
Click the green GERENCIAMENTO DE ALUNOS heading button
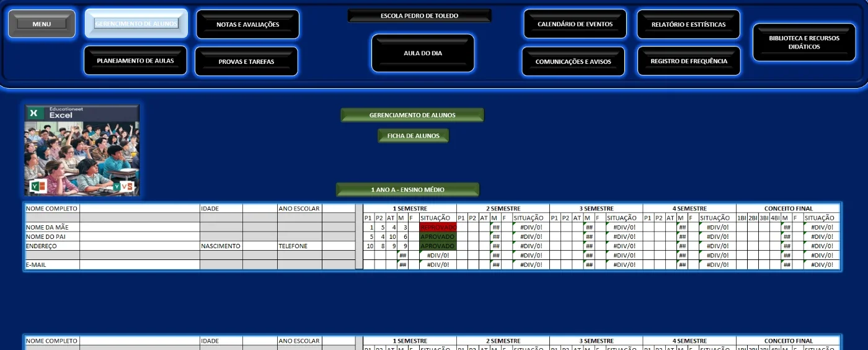[412, 115]
